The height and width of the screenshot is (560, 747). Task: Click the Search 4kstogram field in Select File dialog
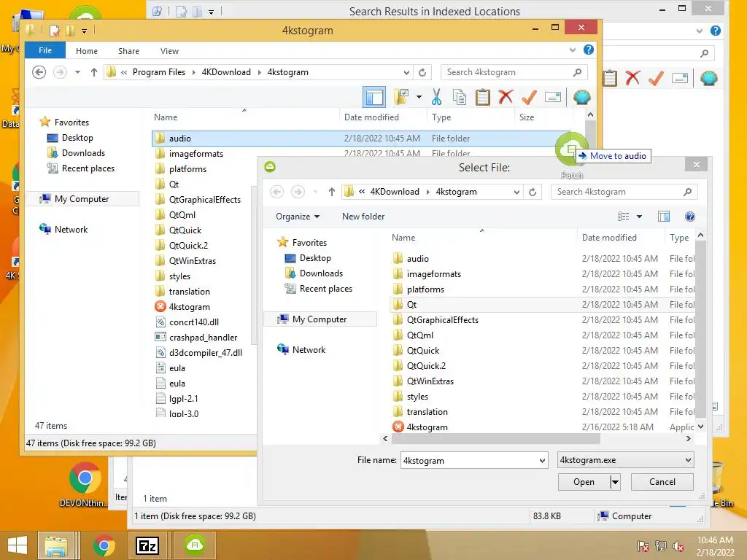624,192
